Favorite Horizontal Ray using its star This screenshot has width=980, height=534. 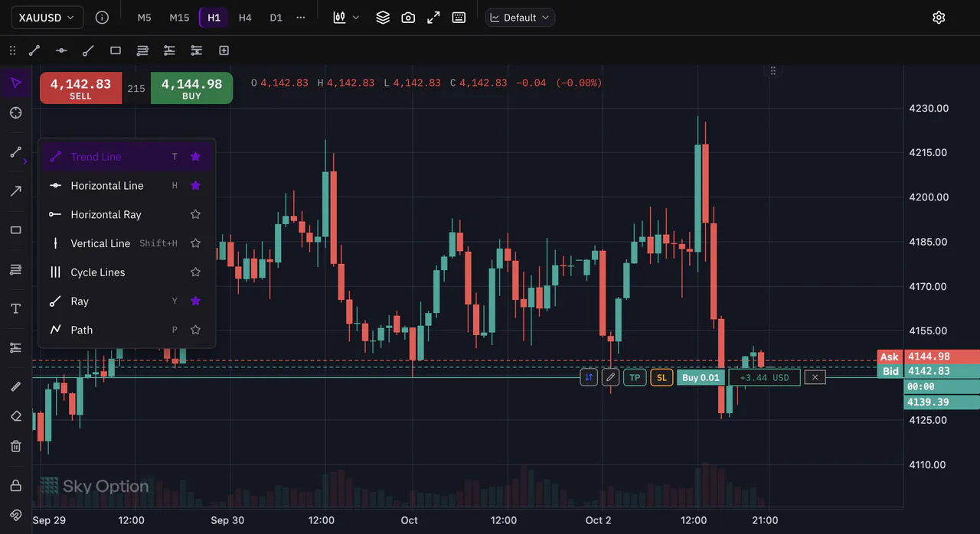(195, 214)
